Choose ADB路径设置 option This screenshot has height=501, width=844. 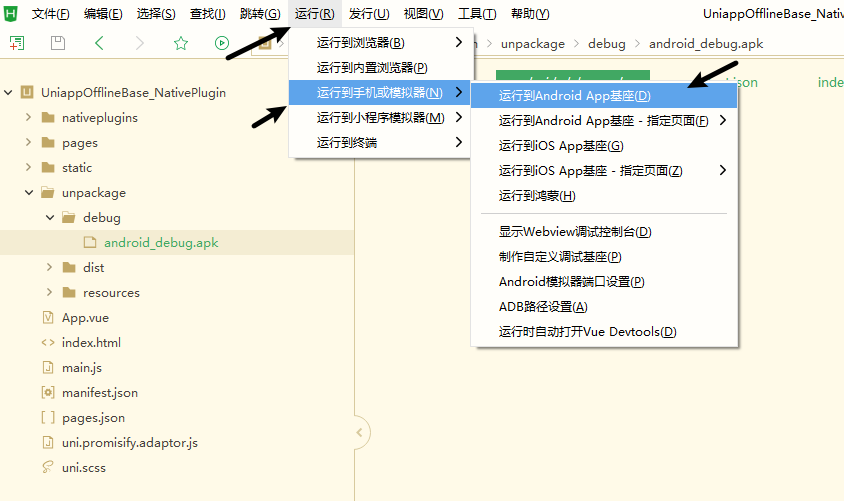pos(543,307)
